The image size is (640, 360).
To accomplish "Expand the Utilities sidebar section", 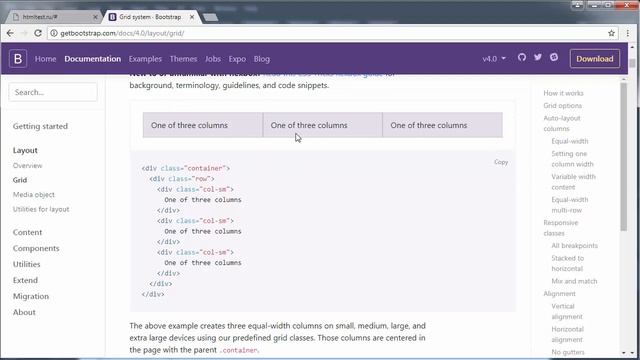I will (x=27, y=264).
